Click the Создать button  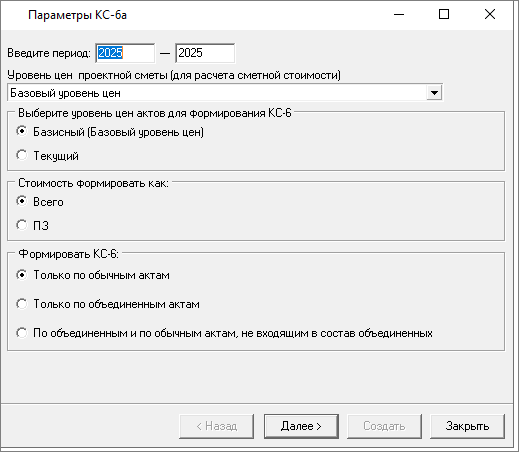pos(384,426)
